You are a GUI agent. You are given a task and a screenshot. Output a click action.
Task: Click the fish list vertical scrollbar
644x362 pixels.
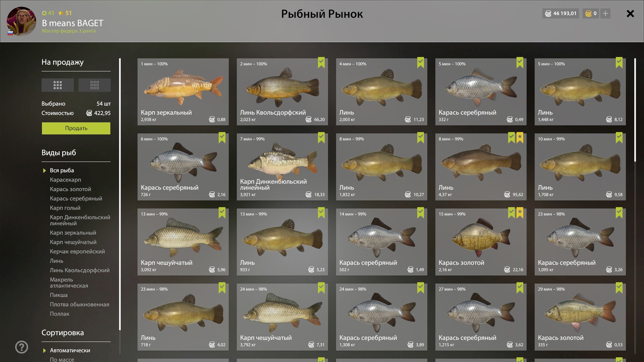(635, 110)
